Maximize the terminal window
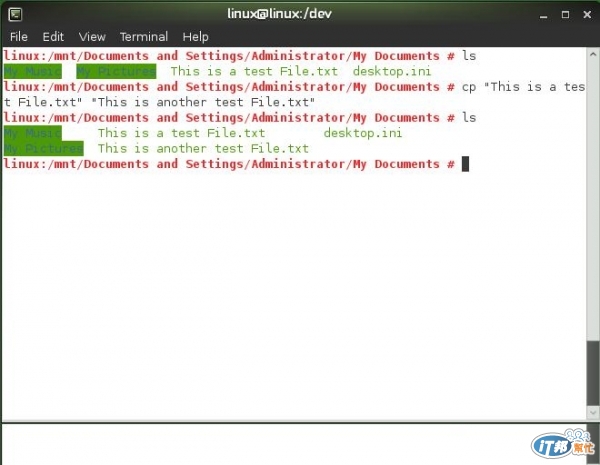The width and height of the screenshot is (600, 465). coord(565,15)
